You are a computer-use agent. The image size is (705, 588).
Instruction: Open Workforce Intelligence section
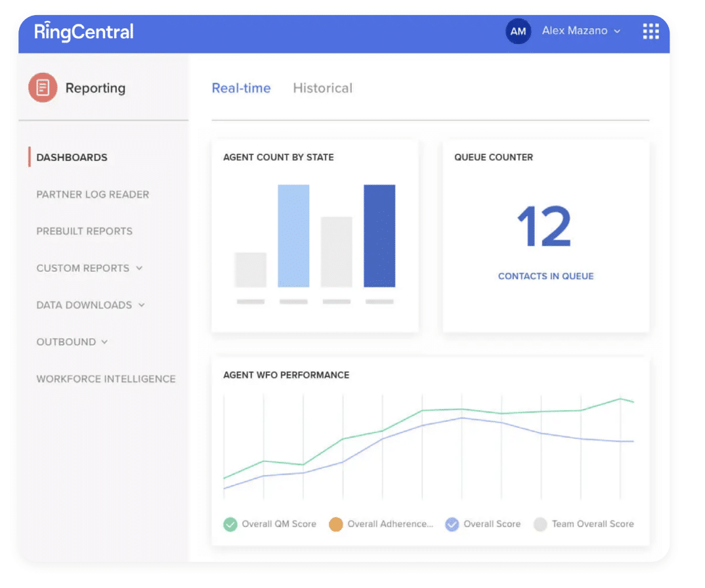(x=106, y=379)
